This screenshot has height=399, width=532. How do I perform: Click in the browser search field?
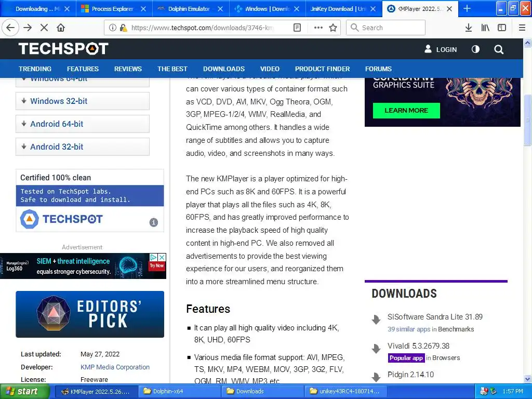tap(386, 28)
